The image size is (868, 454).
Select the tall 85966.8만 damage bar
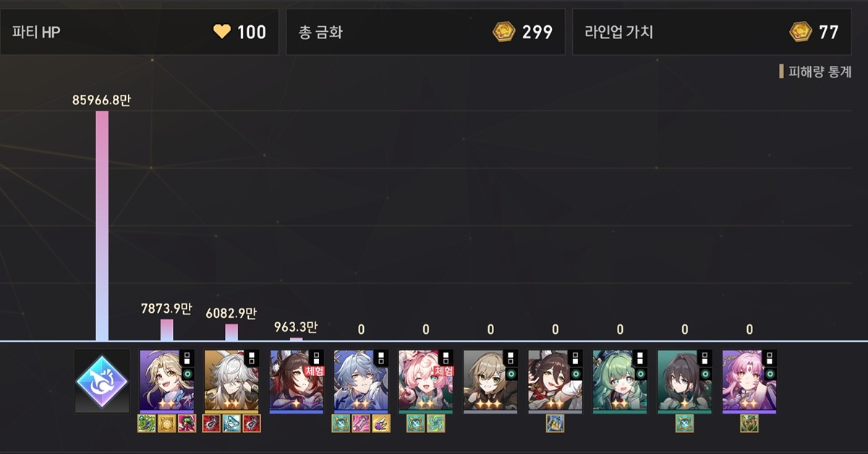click(102, 225)
